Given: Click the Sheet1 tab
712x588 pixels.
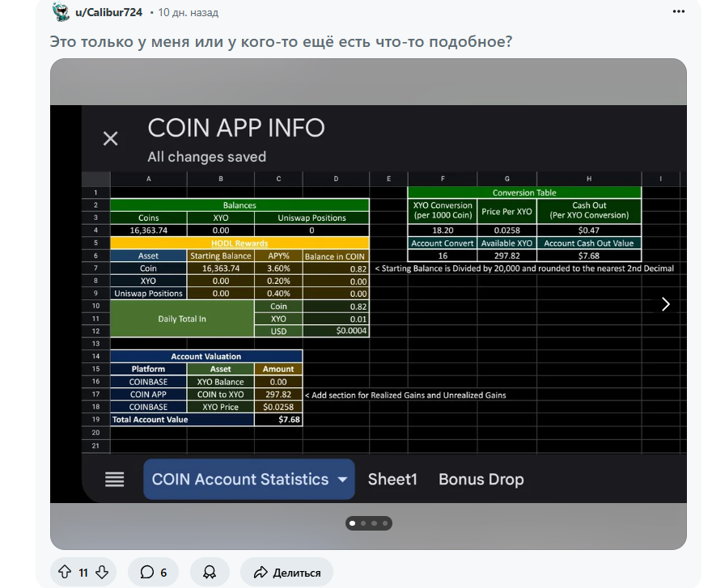Looking at the screenshot, I should 392,479.
